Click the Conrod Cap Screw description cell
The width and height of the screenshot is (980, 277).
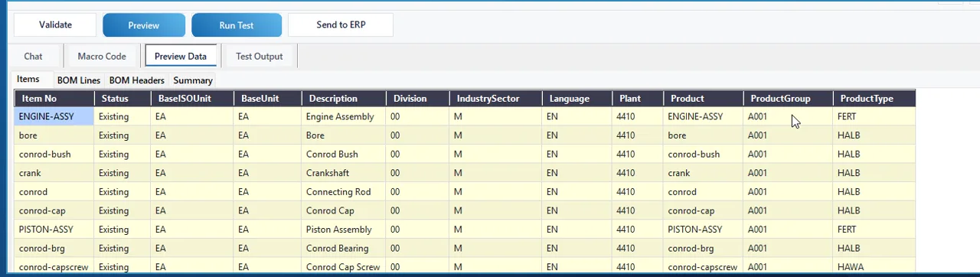pos(344,266)
